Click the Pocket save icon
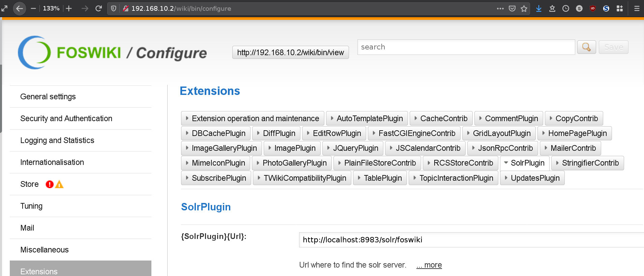 (512, 8)
